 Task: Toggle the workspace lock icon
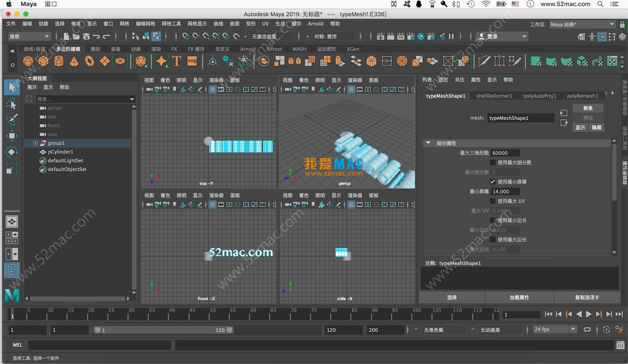tap(622, 25)
